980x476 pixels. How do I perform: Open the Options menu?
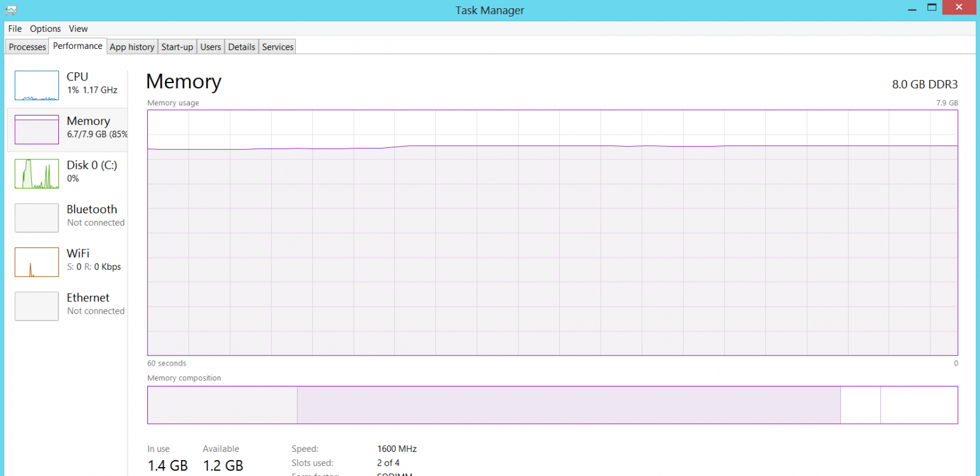[x=45, y=29]
